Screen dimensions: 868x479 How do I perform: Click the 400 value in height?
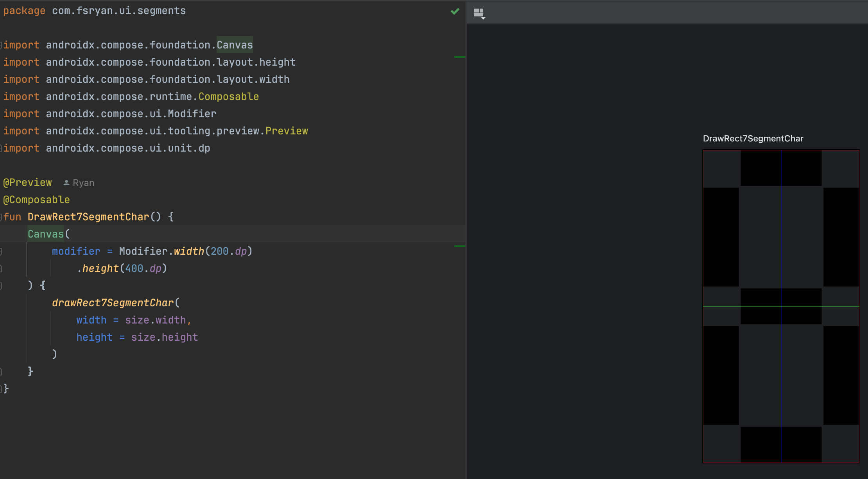coord(134,268)
